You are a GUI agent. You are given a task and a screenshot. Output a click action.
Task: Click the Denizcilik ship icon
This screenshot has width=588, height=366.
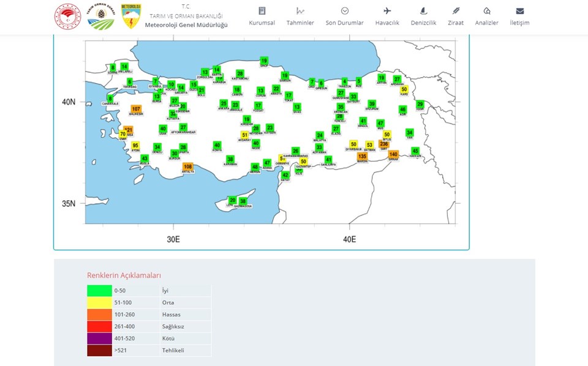(x=423, y=11)
